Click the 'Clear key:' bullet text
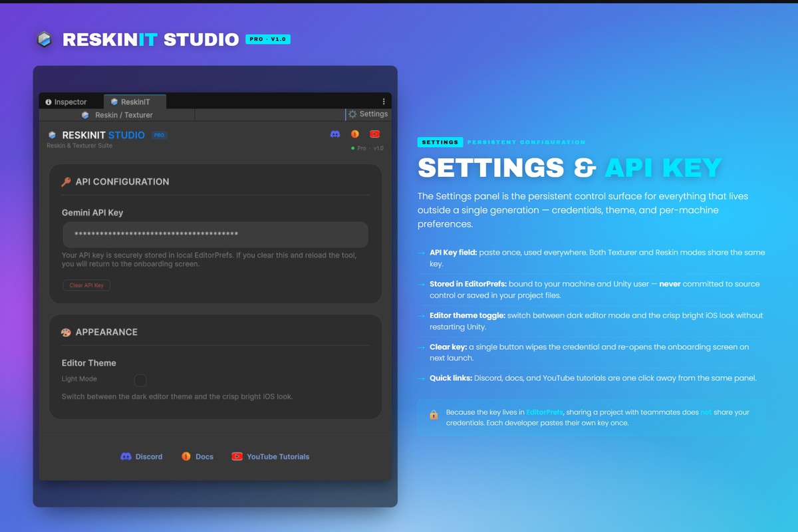Image resolution: width=798 pixels, height=532 pixels. tap(448, 347)
